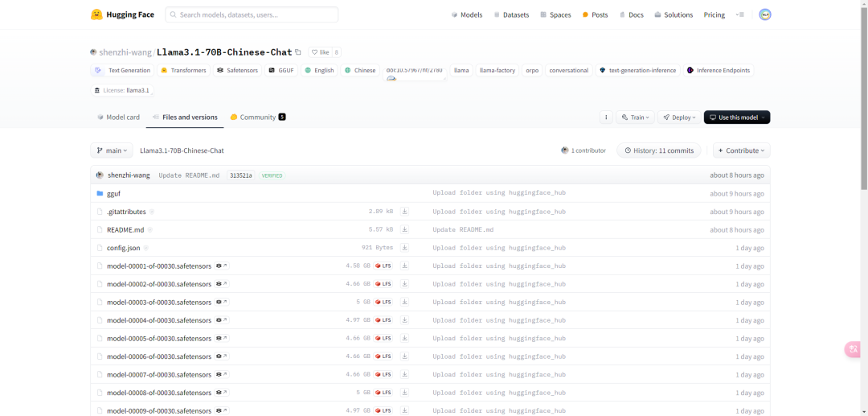
Task: Click the LFS badge for model-00001-of-00030
Action: [383, 266]
